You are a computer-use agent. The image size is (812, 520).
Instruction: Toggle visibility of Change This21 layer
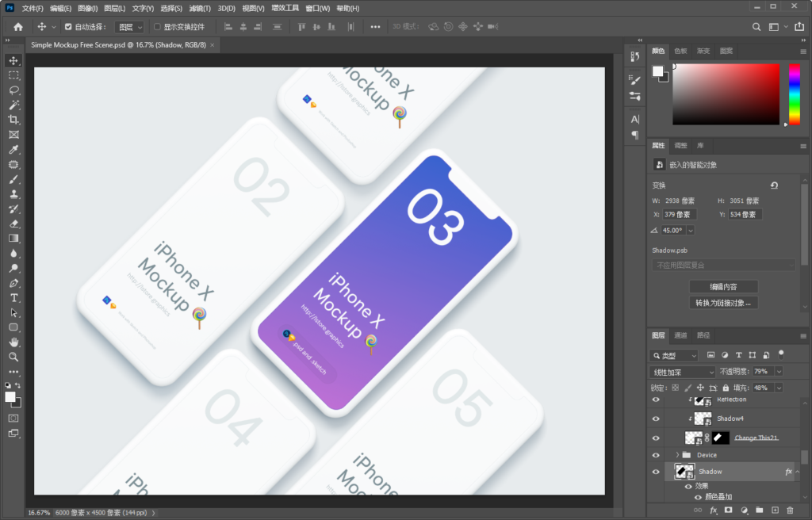tap(656, 438)
